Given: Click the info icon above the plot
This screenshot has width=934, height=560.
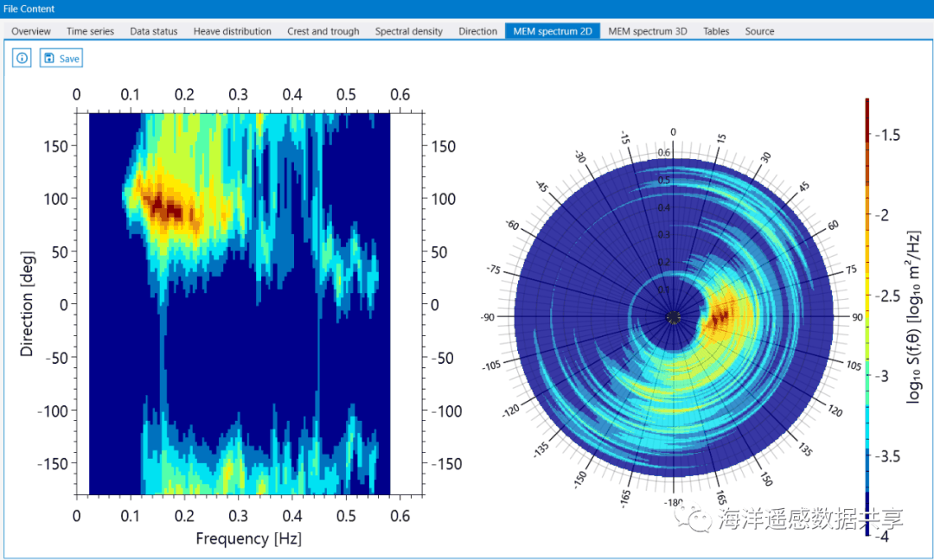Looking at the screenshot, I should 22,58.
